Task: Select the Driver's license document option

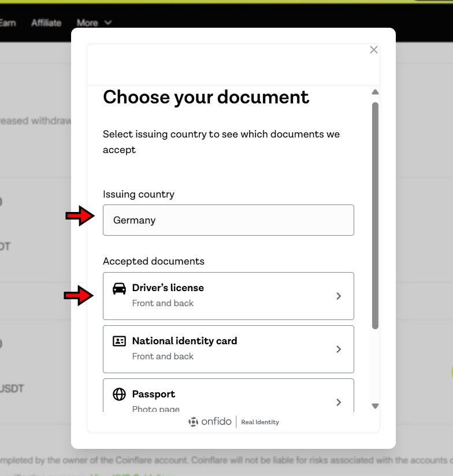Action: tap(228, 296)
